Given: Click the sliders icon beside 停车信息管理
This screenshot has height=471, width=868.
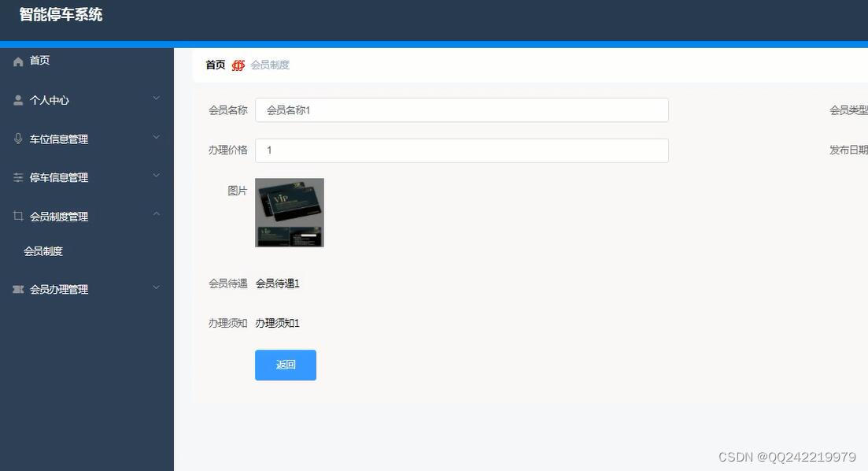Looking at the screenshot, I should pyautogui.click(x=17, y=176).
